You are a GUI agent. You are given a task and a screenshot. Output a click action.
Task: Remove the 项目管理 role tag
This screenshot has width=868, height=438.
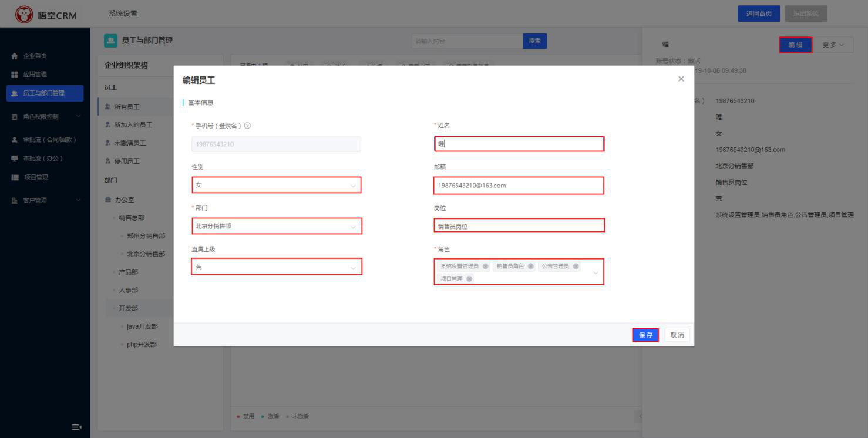pyautogui.click(x=469, y=279)
